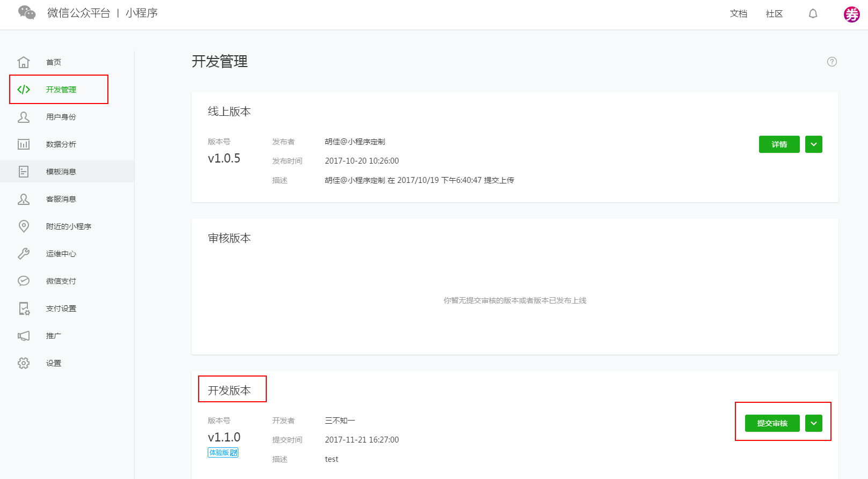Expand dropdown next to 详情 button

pos(813,144)
